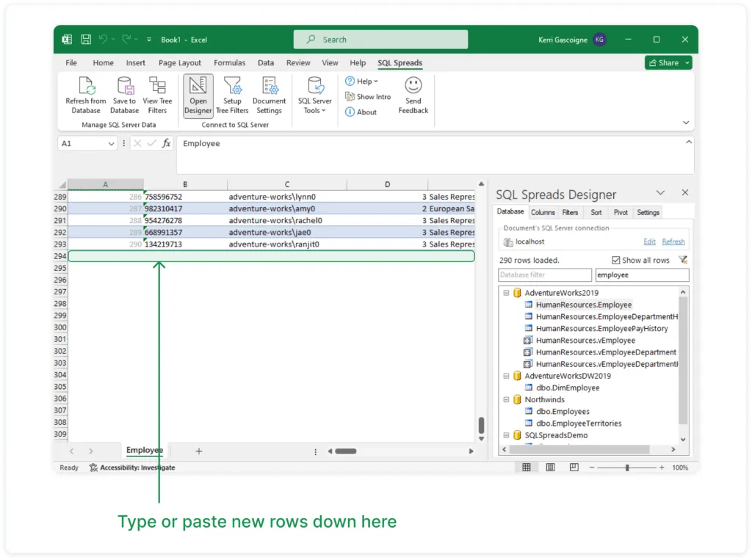Select Page Layout view in status bar
Viewport: 752px width, 560px height.
point(551,468)
